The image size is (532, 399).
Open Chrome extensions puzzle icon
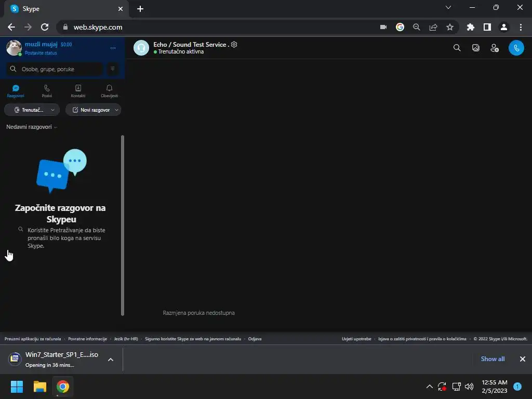[x=471, y=27]
